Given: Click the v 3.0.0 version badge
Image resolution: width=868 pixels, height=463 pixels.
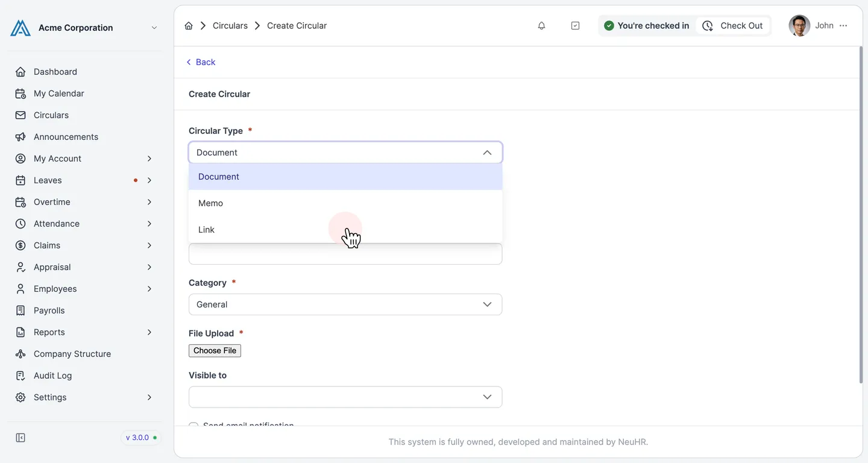Looking at the screenshot, I should click(142, 438).
